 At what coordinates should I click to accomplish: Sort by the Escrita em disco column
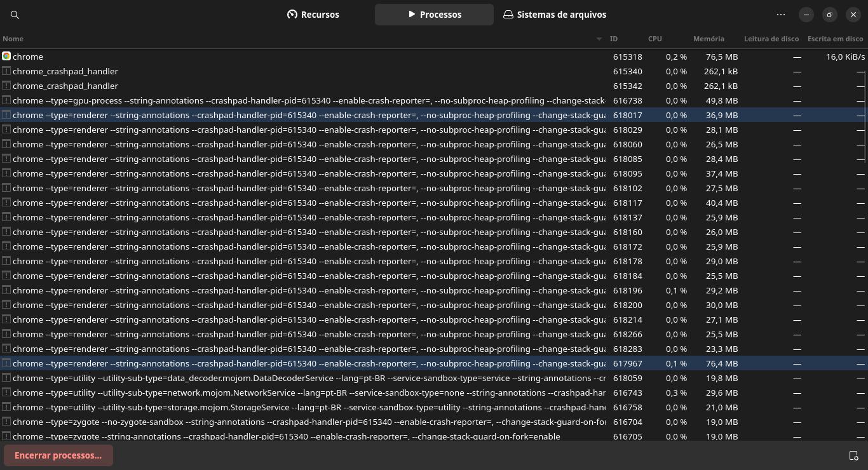click(835, 39)
